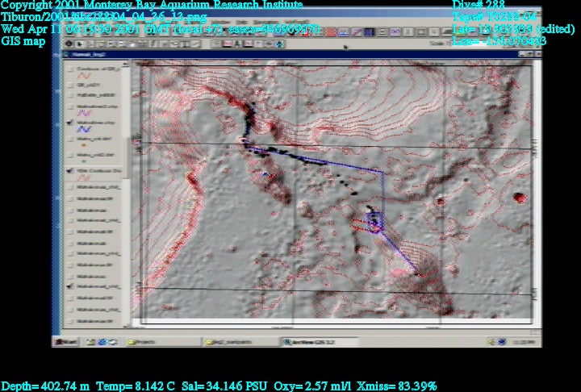
Task: Click the red circular feature on the map's right side
Action: [x=519, y=198]
